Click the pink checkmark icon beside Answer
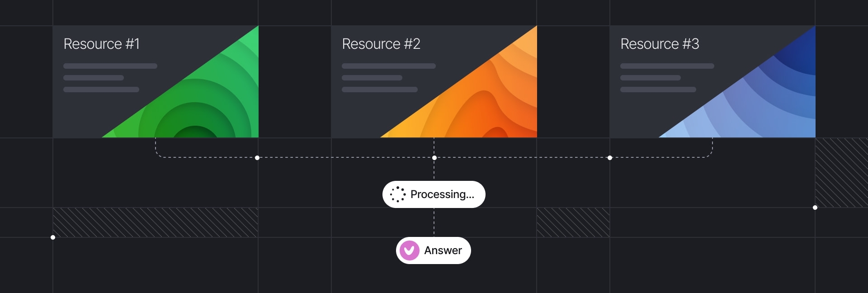Viewport: 868px width, 293px height. tap(410, 250)
